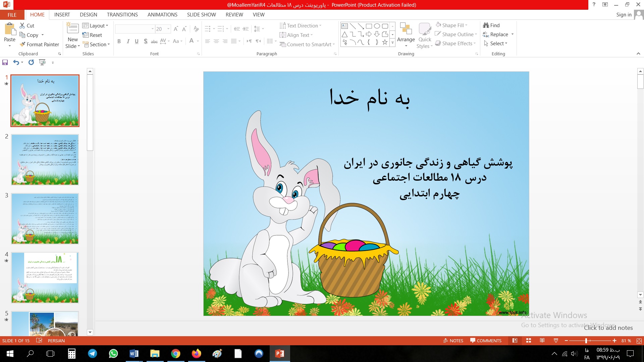Toggle Bold formatting
Screen dimensions: 644x362
click(x=119, y=41)
